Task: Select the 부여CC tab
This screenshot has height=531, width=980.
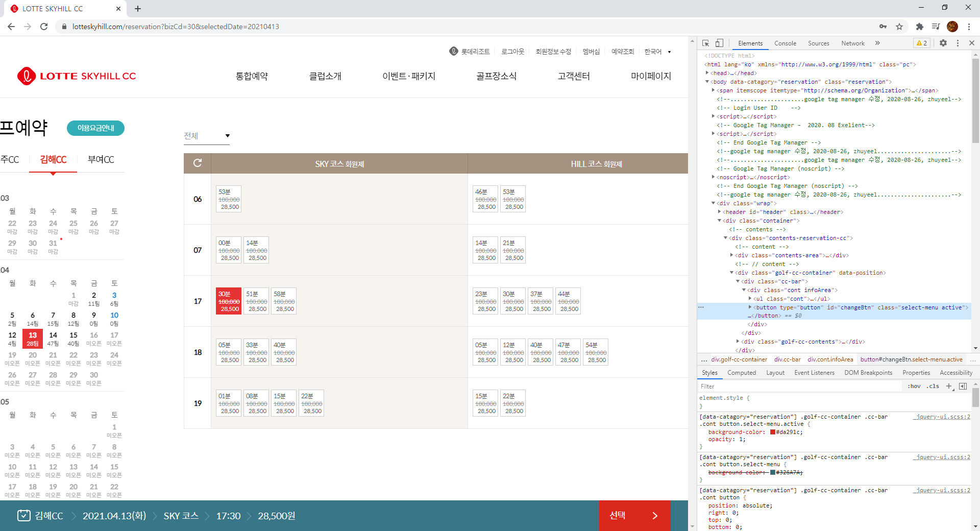Action: [101, 160]
